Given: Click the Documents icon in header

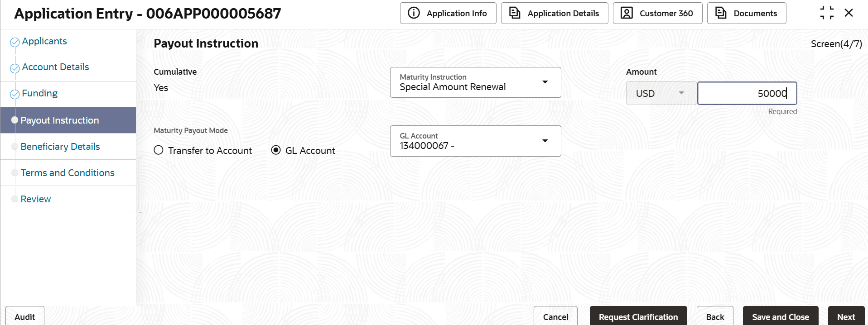Looking at the screenshot, I should 721,13.
